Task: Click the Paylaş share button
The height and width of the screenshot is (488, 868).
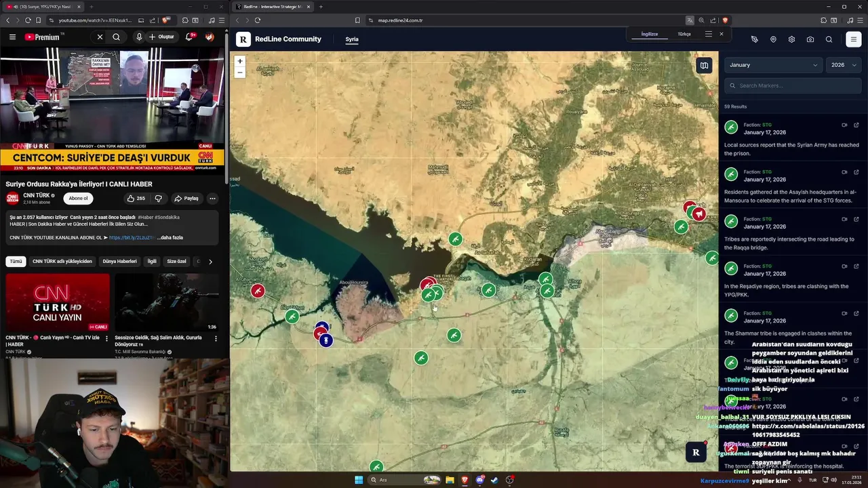Action: [x=186, y=199]
